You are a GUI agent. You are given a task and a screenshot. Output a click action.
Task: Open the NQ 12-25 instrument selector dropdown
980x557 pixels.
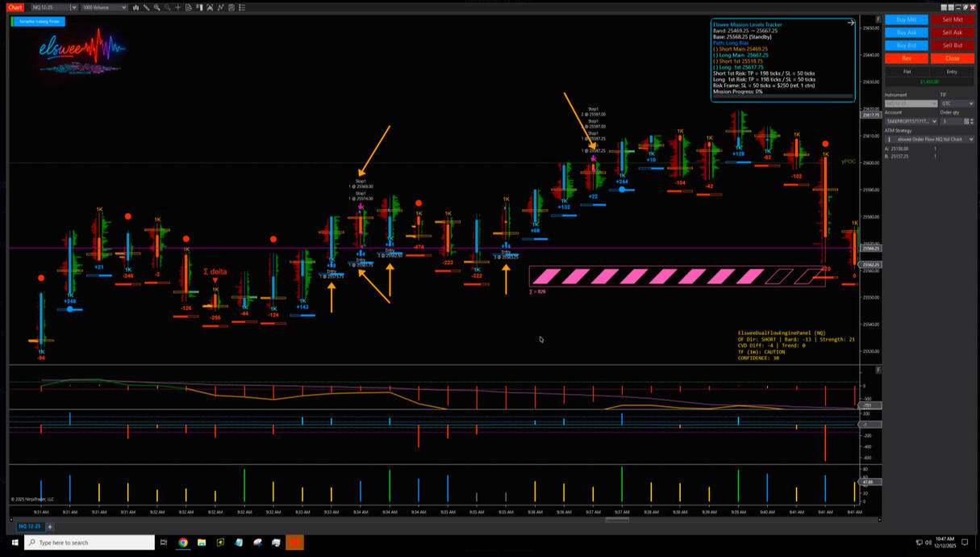pos(73,7)
